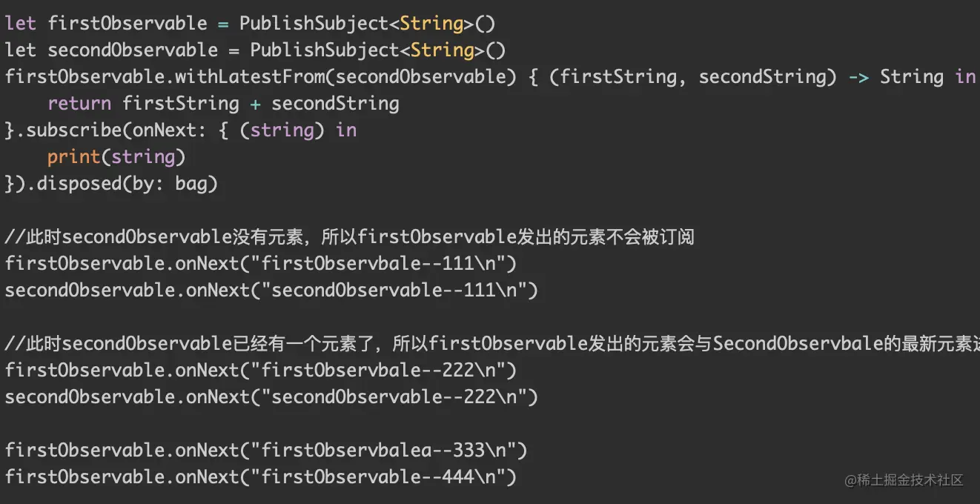Click the "firstObservbalea--333\n" string literal
The width and height of the screenshot is (980, 504).
click(x=388, y=450)
